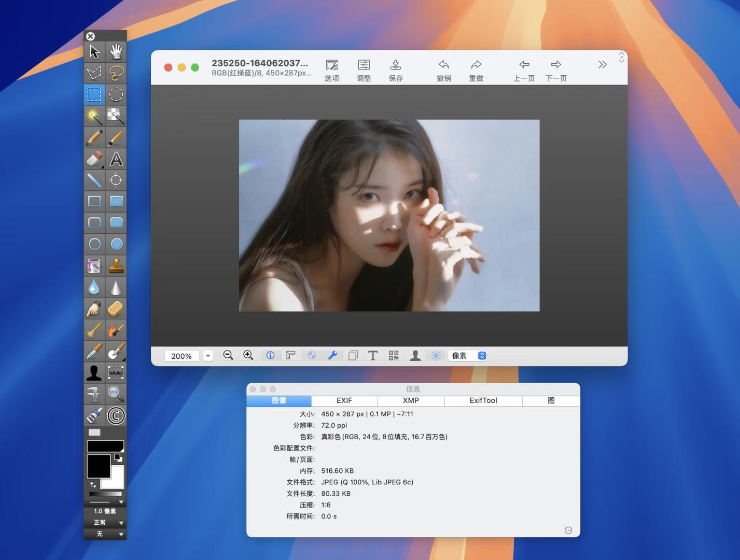Toggle the text T overlay button
The image size is (740, 560).
(373, 355)
